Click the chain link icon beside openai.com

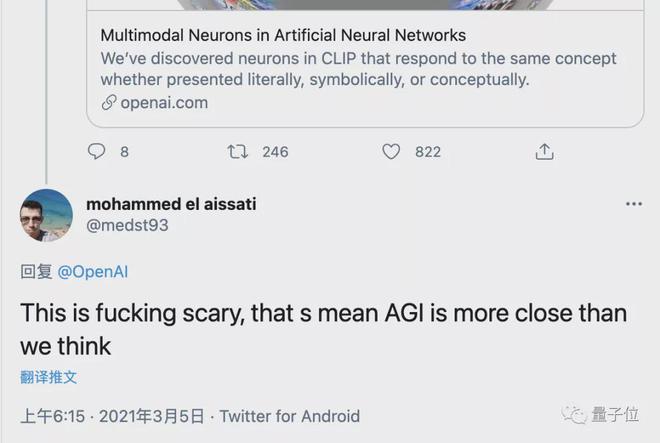109,103
